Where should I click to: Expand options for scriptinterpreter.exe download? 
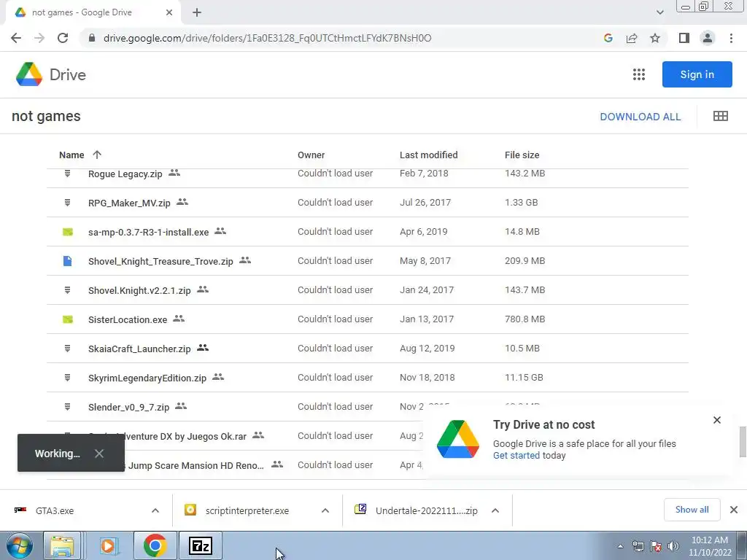click(325, 510)
